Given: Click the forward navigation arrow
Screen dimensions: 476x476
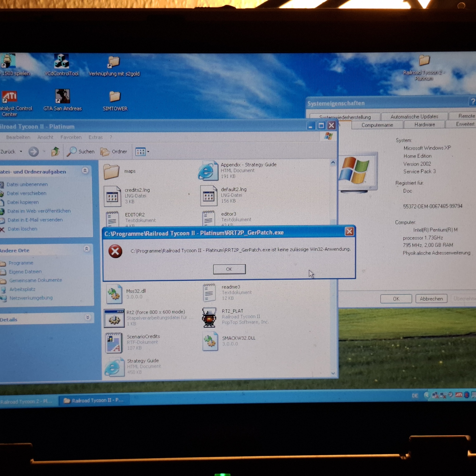Looking at the screenshot, I should 34,152.
